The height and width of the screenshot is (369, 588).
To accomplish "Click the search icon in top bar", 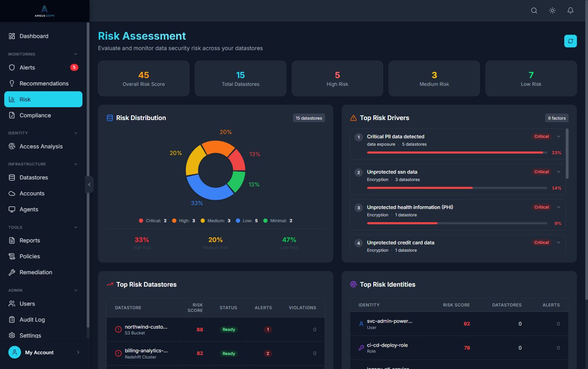I will coord(534,10).
